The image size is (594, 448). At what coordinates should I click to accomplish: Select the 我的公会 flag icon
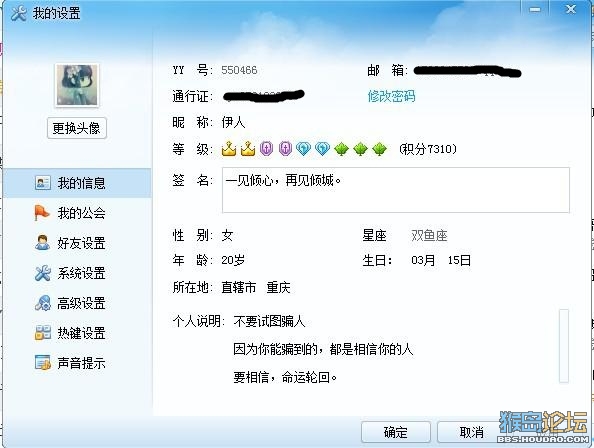(42, 213)
